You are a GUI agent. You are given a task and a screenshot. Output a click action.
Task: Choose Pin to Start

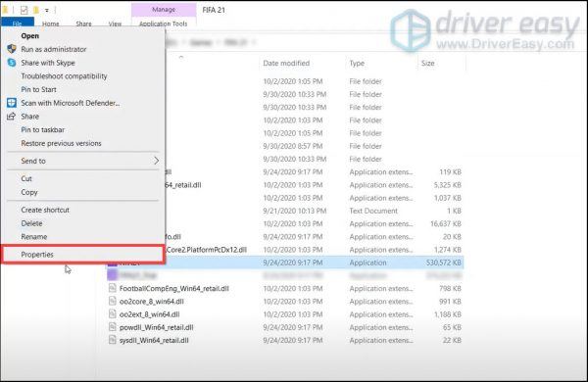pyautogui.click(x=38, y=89)
